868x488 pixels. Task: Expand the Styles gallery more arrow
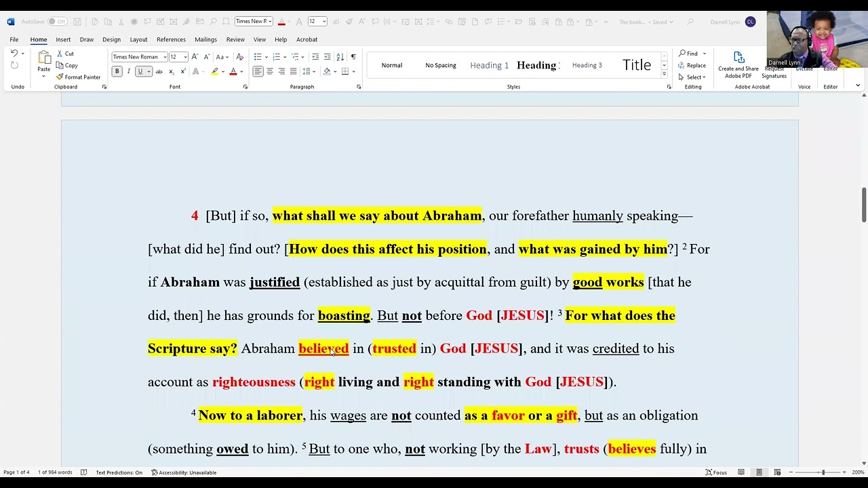(x=664, y=74)
